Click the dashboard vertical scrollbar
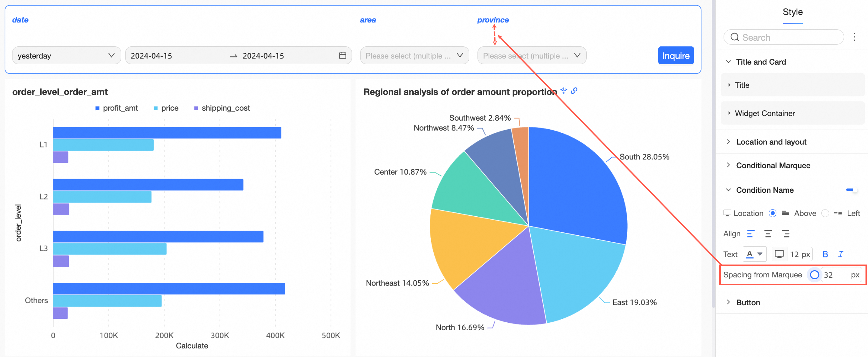 [x=713, y=154]
